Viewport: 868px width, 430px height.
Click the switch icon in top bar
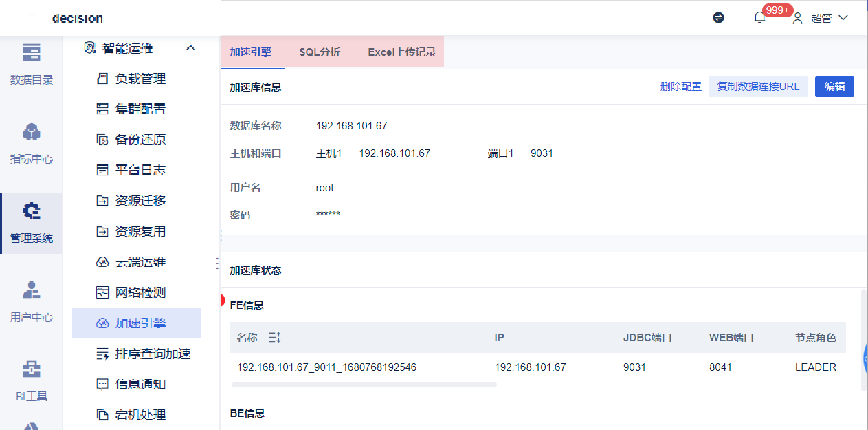tap(719, 18)
